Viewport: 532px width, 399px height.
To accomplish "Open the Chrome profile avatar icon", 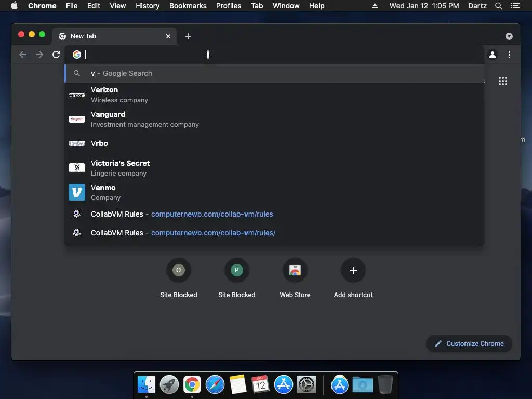I will 493,54.
